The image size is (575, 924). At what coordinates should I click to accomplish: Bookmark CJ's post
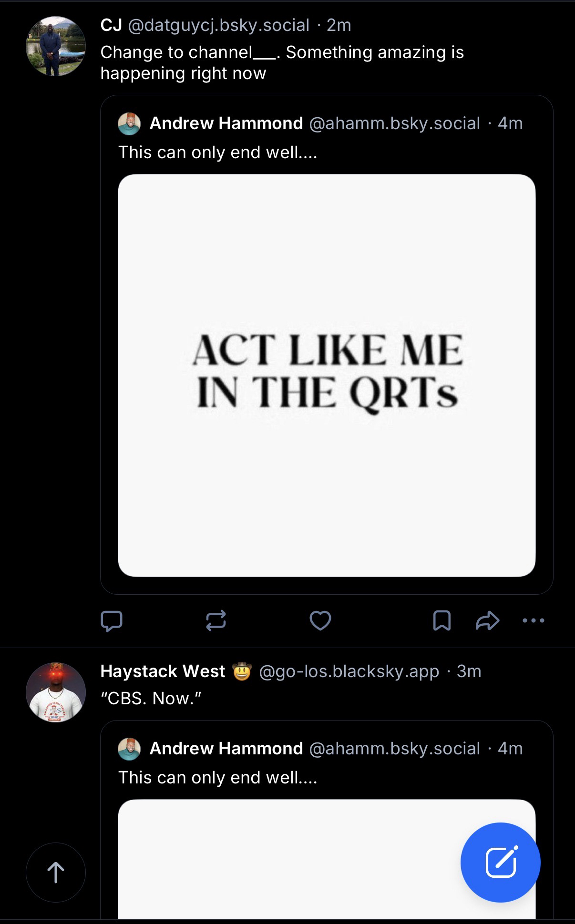coord(442,620)
